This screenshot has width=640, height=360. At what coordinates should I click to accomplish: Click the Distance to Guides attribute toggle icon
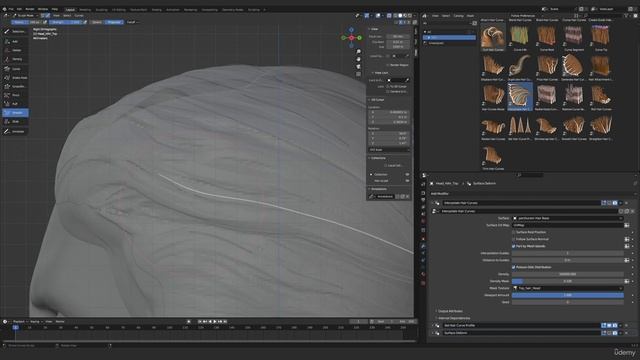(x=627, y=260)
